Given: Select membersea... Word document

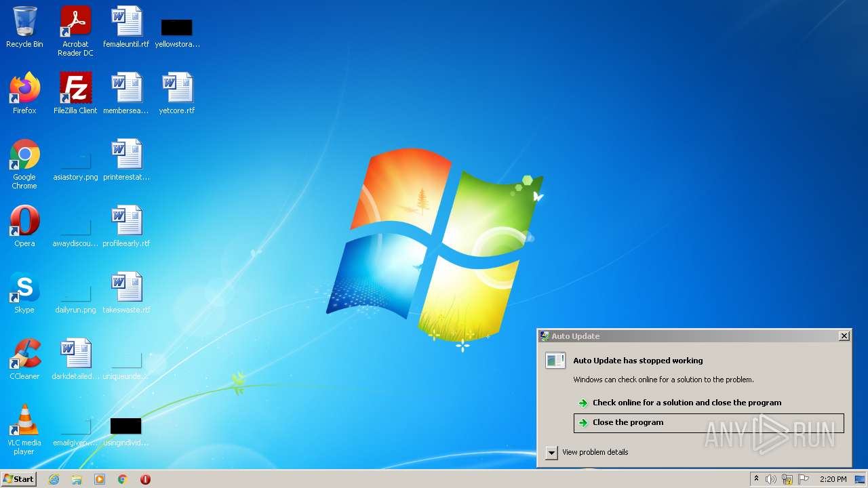Looking at the screenshot, I should click(126, 94).
